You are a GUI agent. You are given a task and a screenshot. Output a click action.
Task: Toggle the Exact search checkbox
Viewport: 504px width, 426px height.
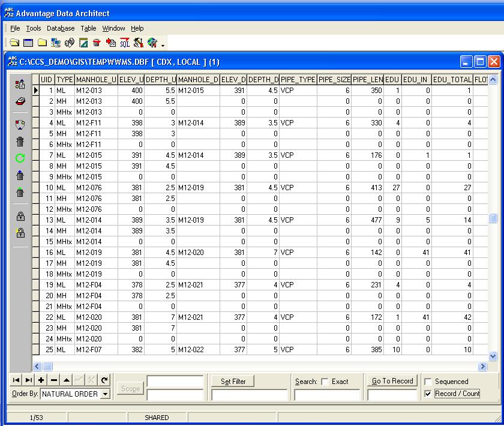pos(325,382)
